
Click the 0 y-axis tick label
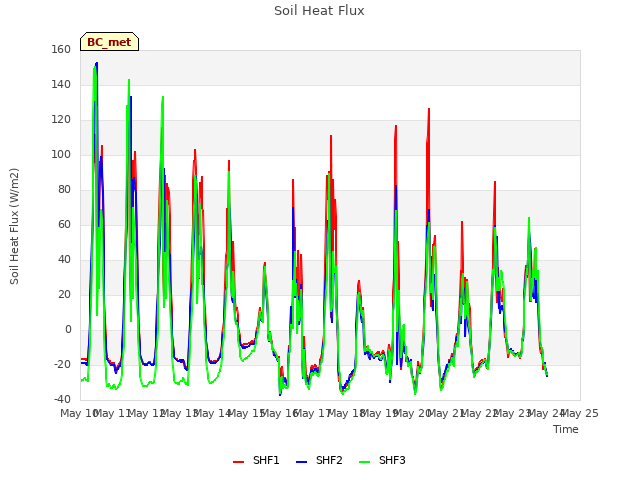coord(68,329)
